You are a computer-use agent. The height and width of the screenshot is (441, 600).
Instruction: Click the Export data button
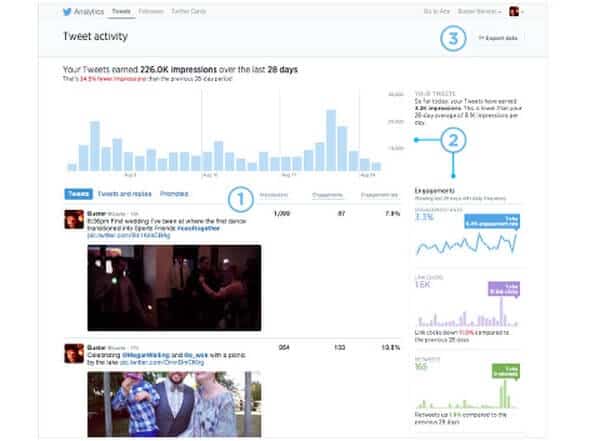[497, 38]
